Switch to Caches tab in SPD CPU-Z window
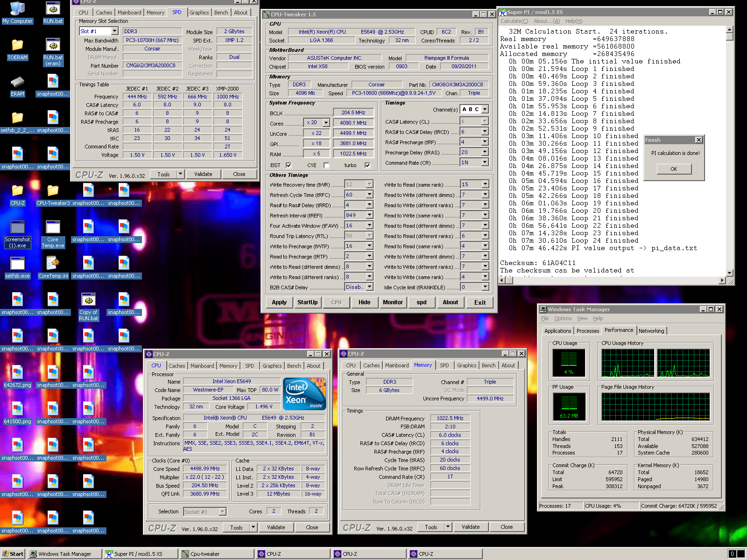The height and width of the screenshot is (560, 747). pyautogui.click(x=104, y=13)
